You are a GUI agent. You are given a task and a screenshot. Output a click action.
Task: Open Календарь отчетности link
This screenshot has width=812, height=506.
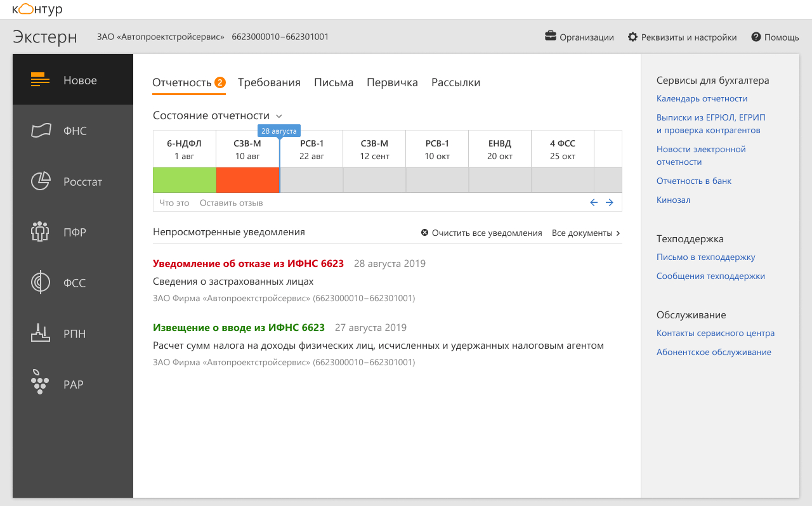click(x=702, y=99)
